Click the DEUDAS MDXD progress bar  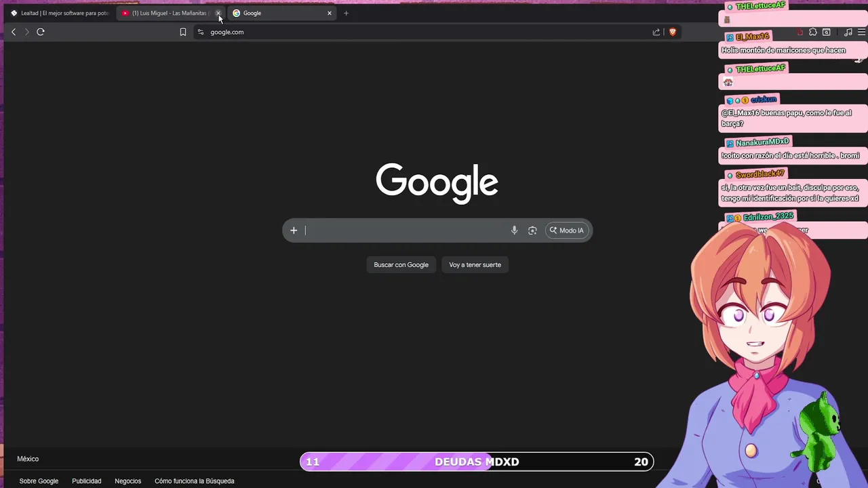[x=477, y=462]
